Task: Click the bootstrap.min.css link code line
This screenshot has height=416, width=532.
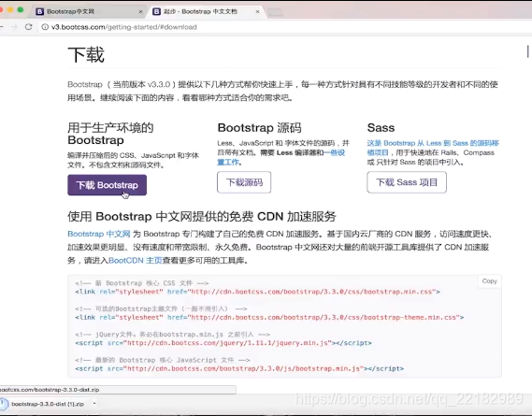Action: [x=257, y=292]
